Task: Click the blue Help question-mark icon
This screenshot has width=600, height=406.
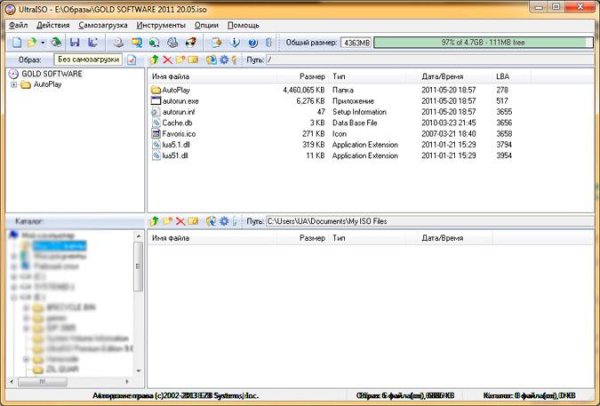Action: coord(253,42)
